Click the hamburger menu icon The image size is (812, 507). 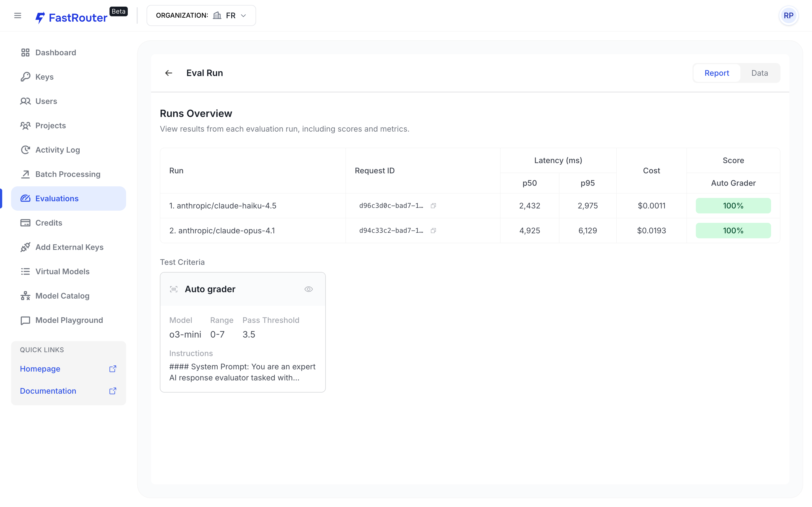pyautogui.click(x=17, y=15)
